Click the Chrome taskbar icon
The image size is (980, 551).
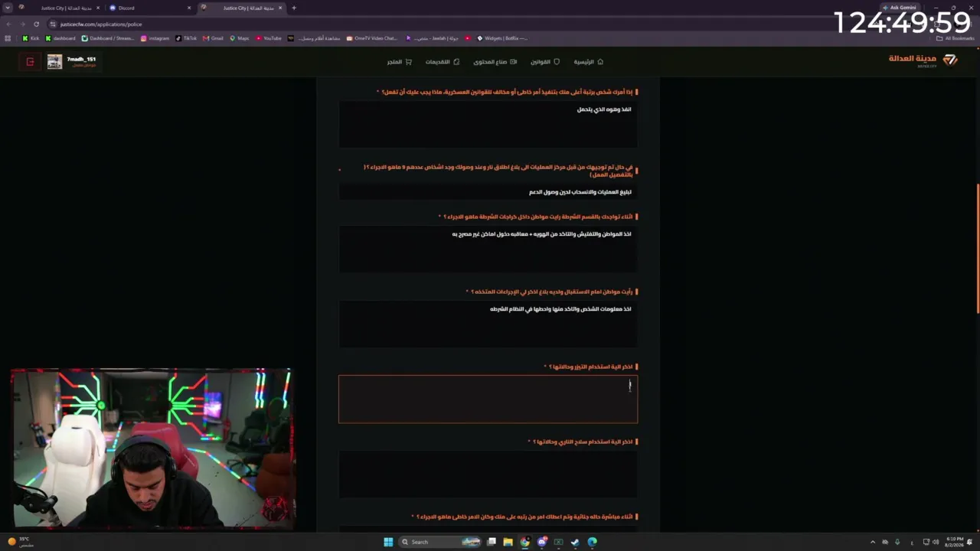(524, 542)
